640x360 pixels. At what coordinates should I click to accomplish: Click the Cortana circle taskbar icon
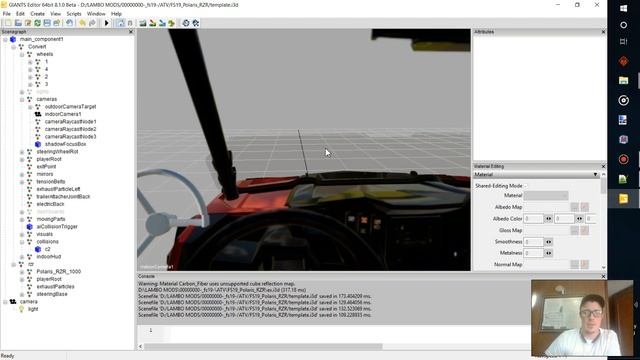pyautogui.click(x=623, y=25)
